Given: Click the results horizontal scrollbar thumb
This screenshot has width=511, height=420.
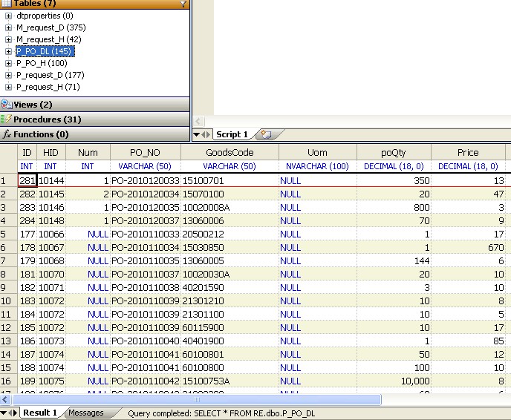Looking at the screenshot, I should tap(197, 399).
